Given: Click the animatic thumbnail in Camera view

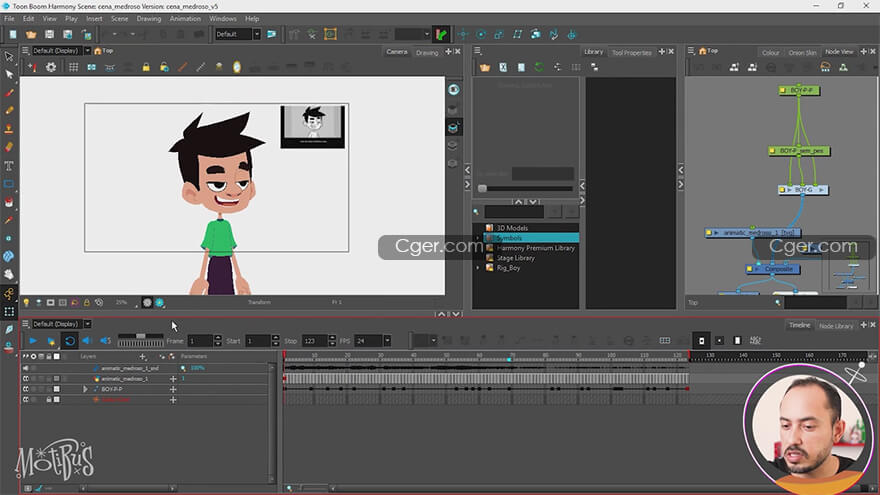Looking at the screenshot, I should [313, 126].
